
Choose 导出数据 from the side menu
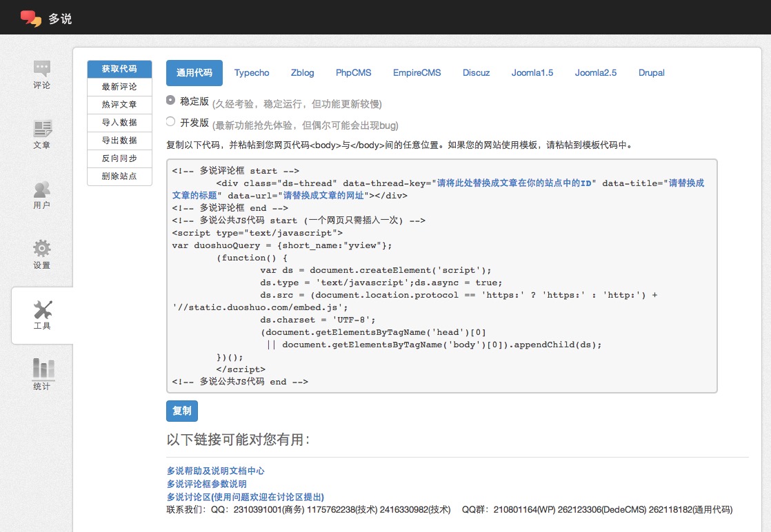pos(119,141)
